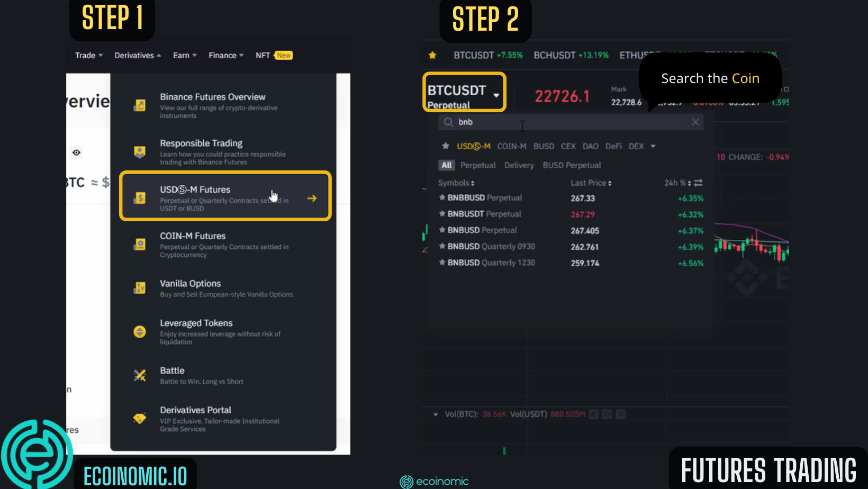Viewport: 868px width, 489px height.
Task: Click the Leveraged Tokens icon
Action: click(x=140, y=332)
